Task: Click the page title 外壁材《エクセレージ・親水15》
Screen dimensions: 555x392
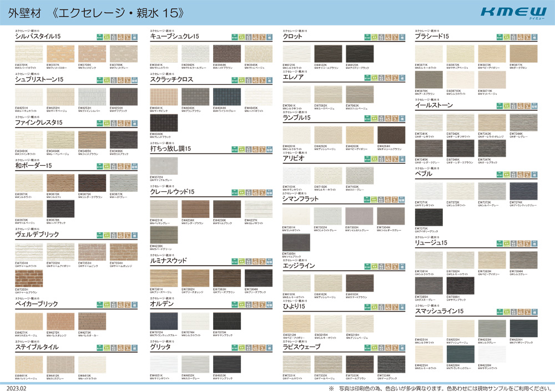Action: (96, 13)
